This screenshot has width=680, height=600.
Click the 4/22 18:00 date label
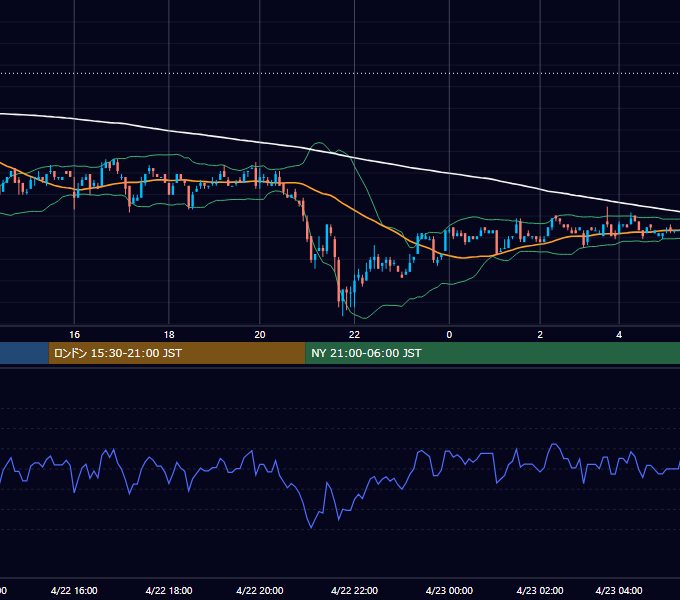pos(169,590)
